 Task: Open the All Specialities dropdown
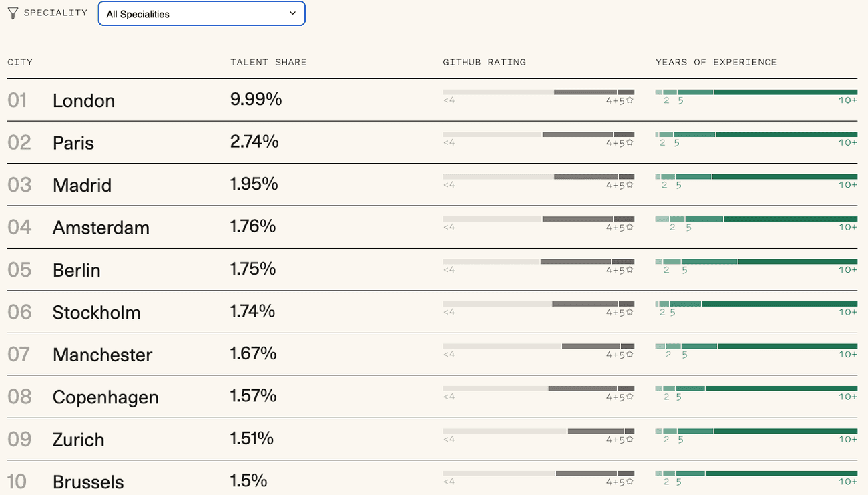pyautogui.click(x=202, y=13)
